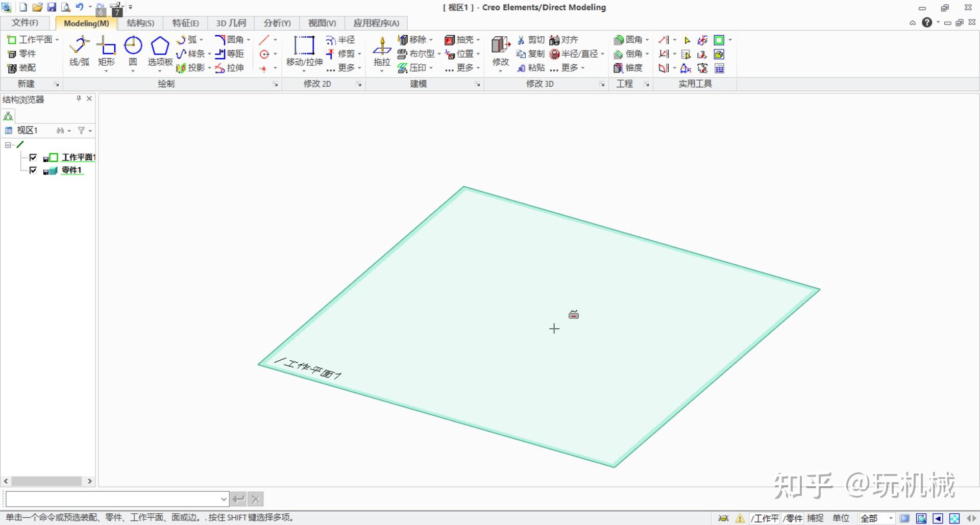This screenshot has width=980, height=525.
Task: Collapse the root node in structure browser
Action: point(8,145)
